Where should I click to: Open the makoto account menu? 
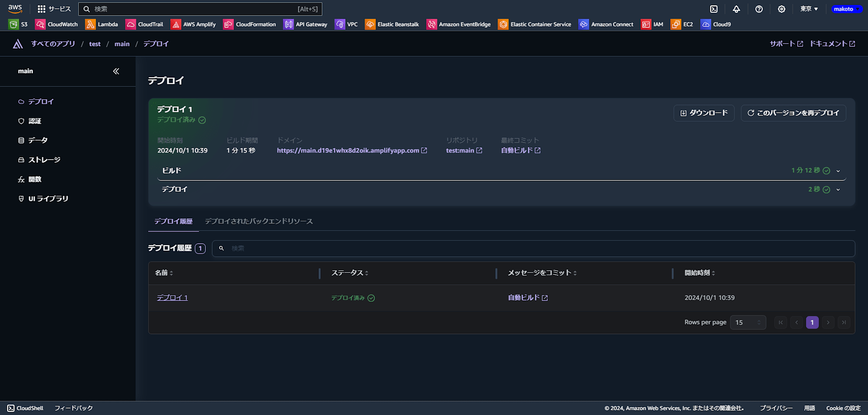coord(846,9)
